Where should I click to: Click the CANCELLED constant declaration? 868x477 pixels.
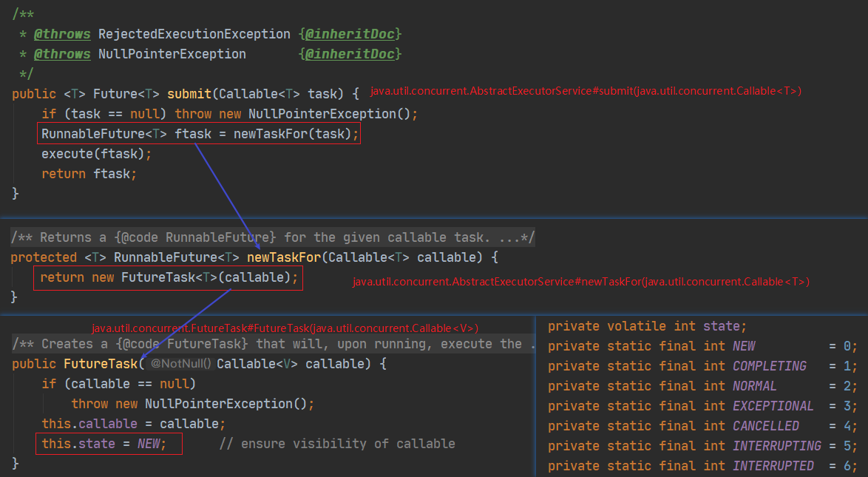tap(702, 426)
